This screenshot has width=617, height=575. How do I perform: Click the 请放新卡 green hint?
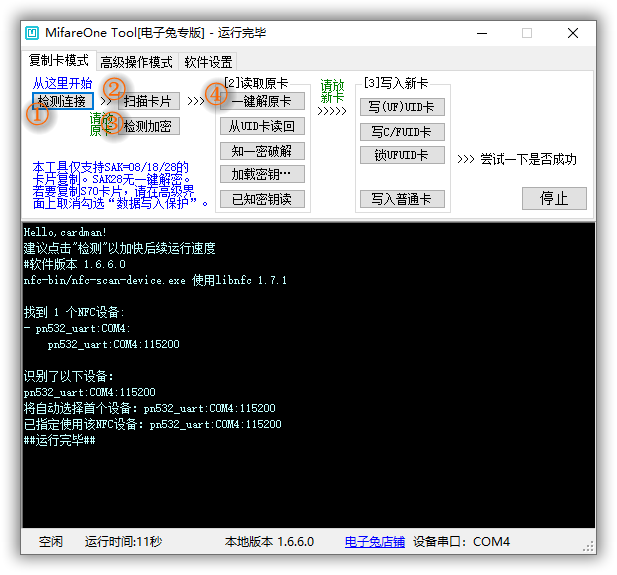pos(332,91)
